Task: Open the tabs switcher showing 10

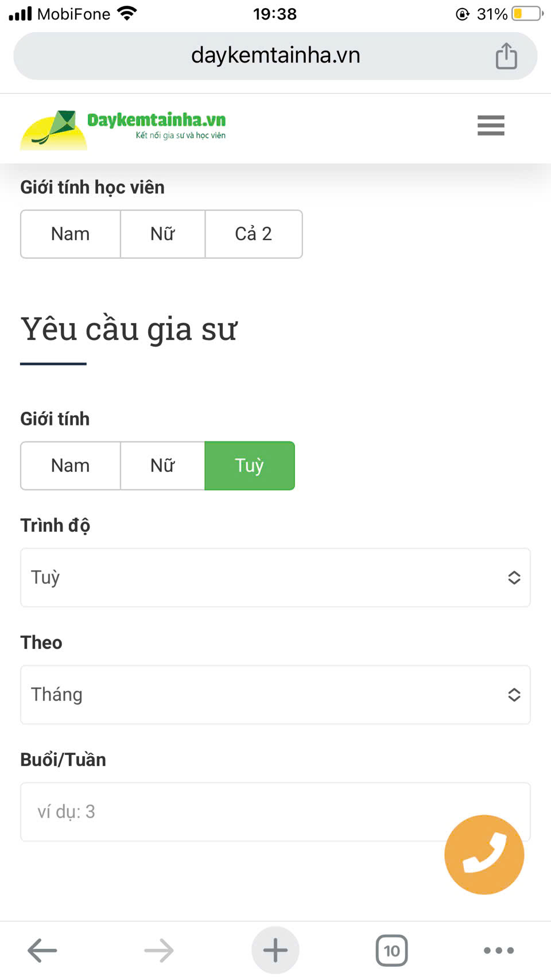Action: 391,950
